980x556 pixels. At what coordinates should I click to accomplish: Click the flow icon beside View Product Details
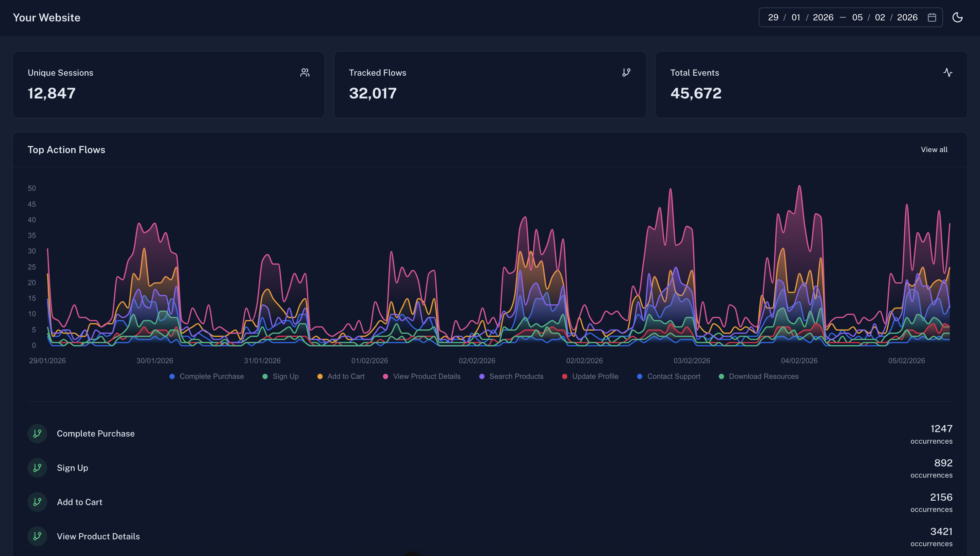pos(37,536)
